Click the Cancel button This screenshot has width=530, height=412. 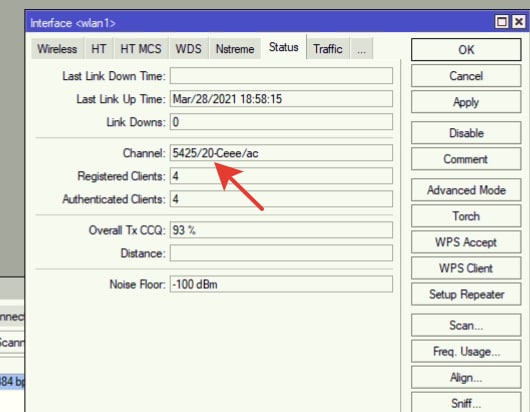click(466, 76)
